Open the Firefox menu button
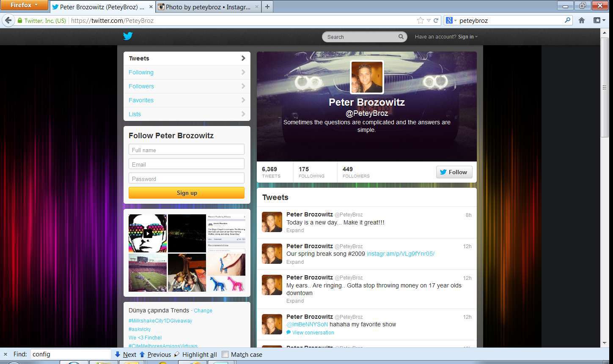 pos(24,5)
